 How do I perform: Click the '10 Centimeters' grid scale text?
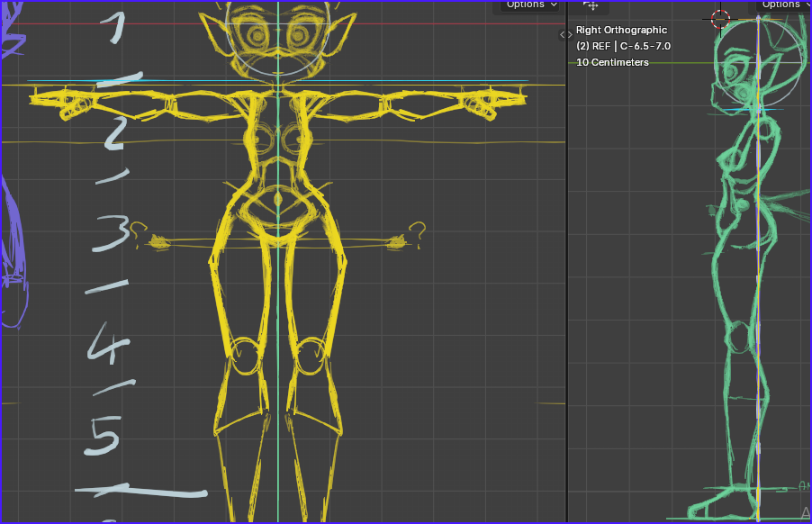612,62
